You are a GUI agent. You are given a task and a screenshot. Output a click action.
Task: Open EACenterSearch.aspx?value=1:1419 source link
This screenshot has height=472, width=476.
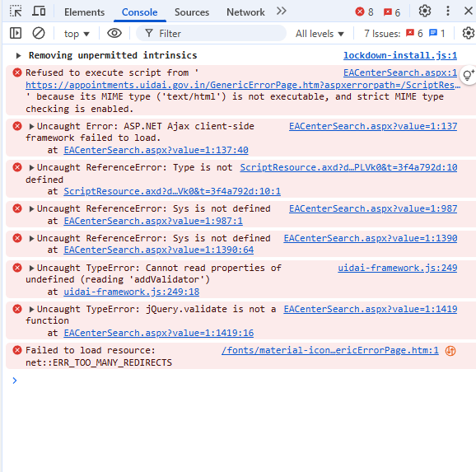[x=371, y=309]
